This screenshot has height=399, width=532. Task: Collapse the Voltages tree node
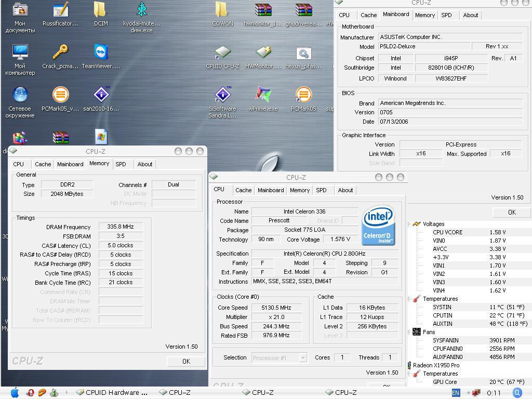pos(408,224)
